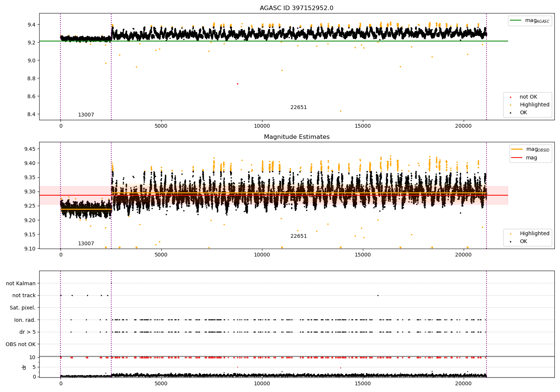Click the "20000" x-tick under the dr panel
This screenshot has width=560, height=392.
464,383
